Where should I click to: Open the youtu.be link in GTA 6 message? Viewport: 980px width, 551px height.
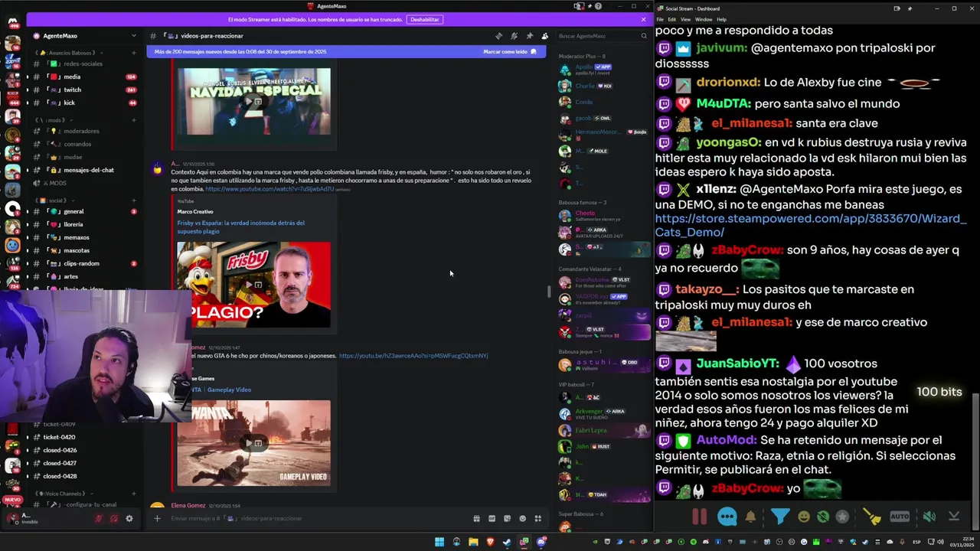413,356
